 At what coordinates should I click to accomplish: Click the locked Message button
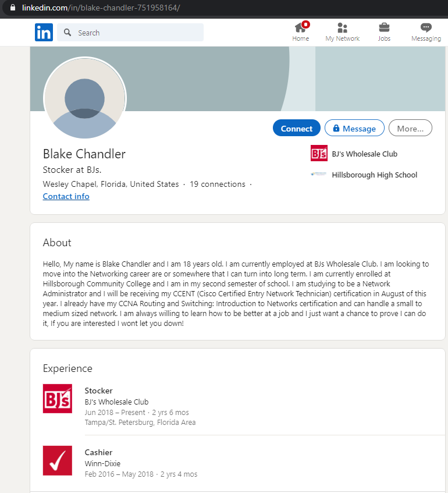click(x=354, y=128)
